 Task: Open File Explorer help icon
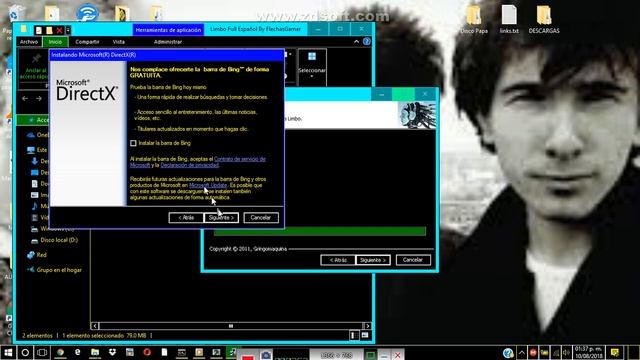click(367, 42)
